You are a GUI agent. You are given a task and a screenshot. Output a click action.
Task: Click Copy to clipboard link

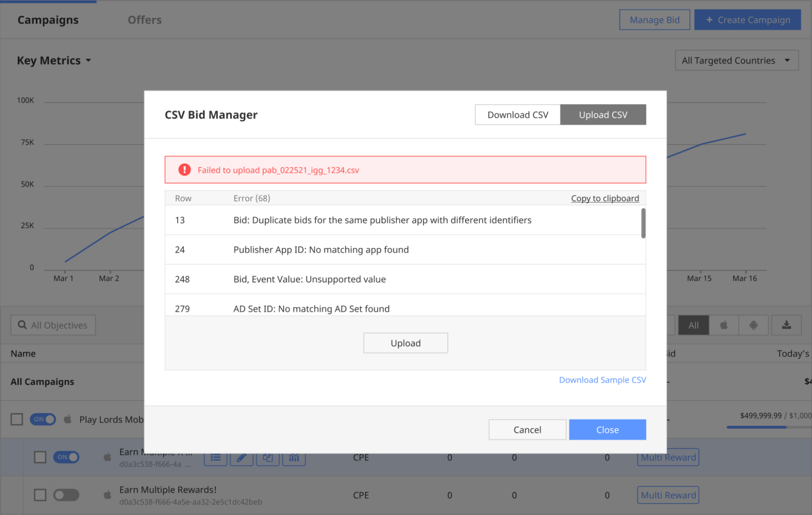pyautogui.click(x=604, y=198)
